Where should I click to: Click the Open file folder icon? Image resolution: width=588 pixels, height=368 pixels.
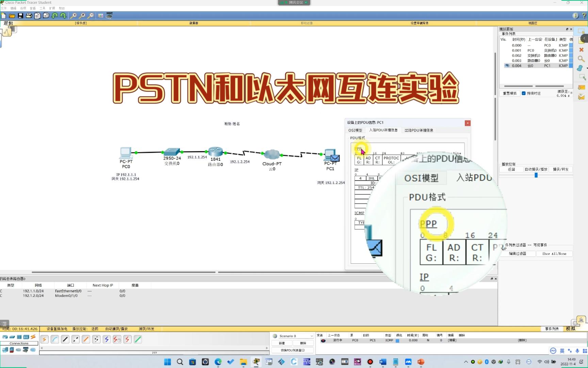(12, 16)
